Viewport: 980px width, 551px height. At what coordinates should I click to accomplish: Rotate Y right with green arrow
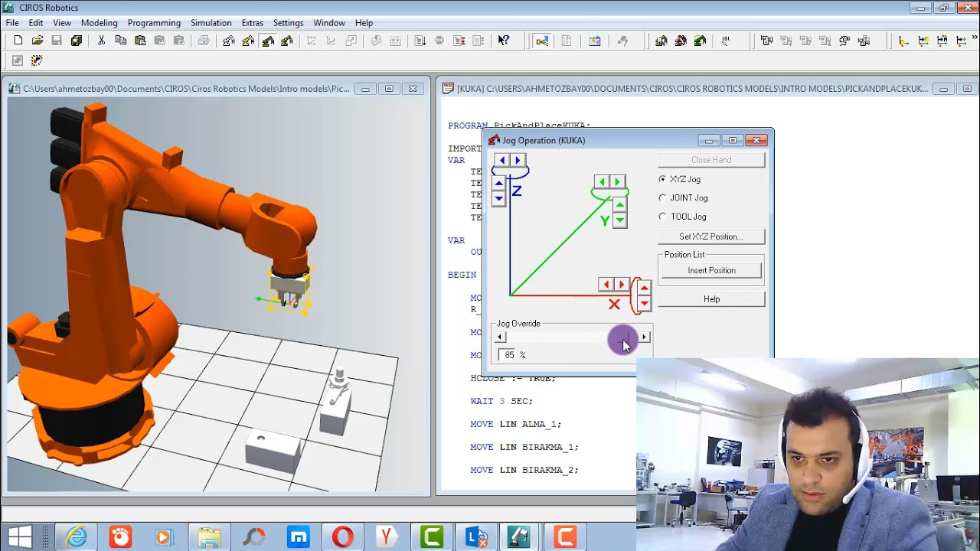click(x=617, y=182)
